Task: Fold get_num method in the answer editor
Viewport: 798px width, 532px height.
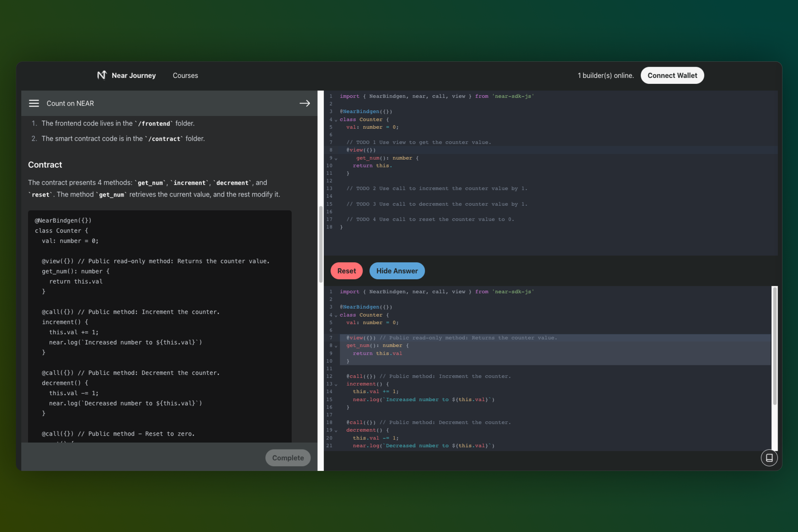Action: [x=336, y=346]
